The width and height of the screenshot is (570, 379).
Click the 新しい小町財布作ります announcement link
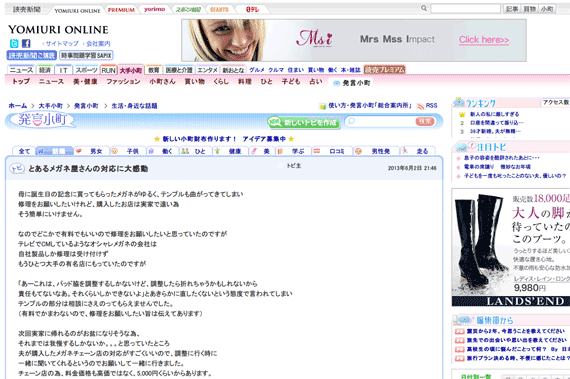[x=224, y=139]
